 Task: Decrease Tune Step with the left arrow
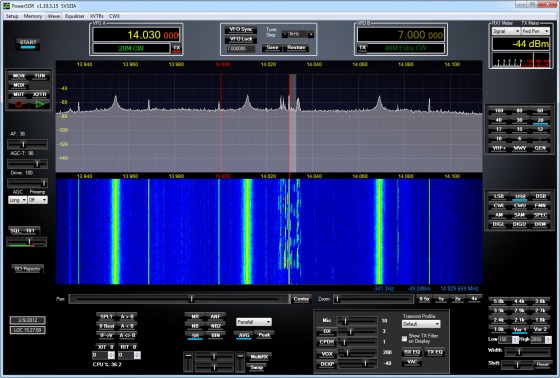tap(285, 34)
